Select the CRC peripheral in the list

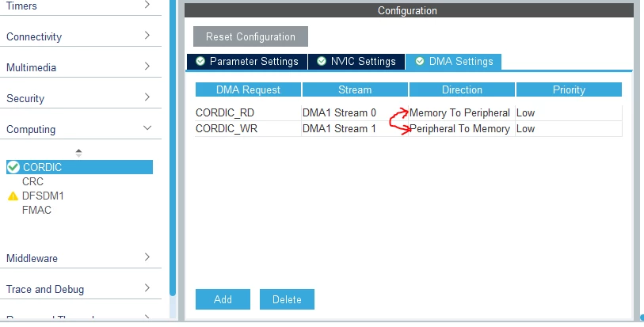tap(32, 181)
